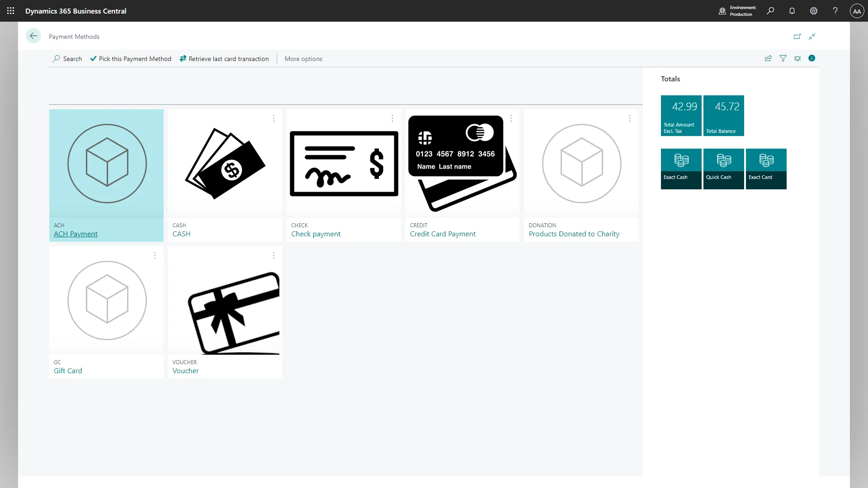868x488 pixels.
Task: Click the share icon in action bar
Action: (768, 58)
